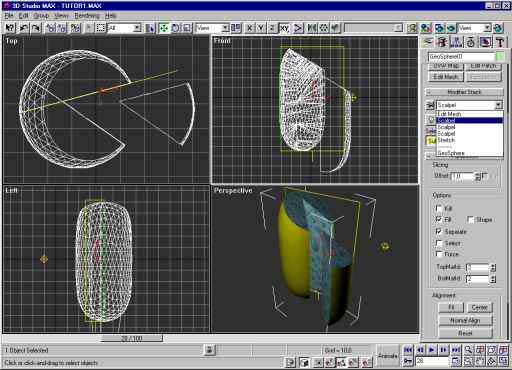Click the green object color swatch
Image resolution: width=512 pixels, height=370 pixels.
click(500, 56)
